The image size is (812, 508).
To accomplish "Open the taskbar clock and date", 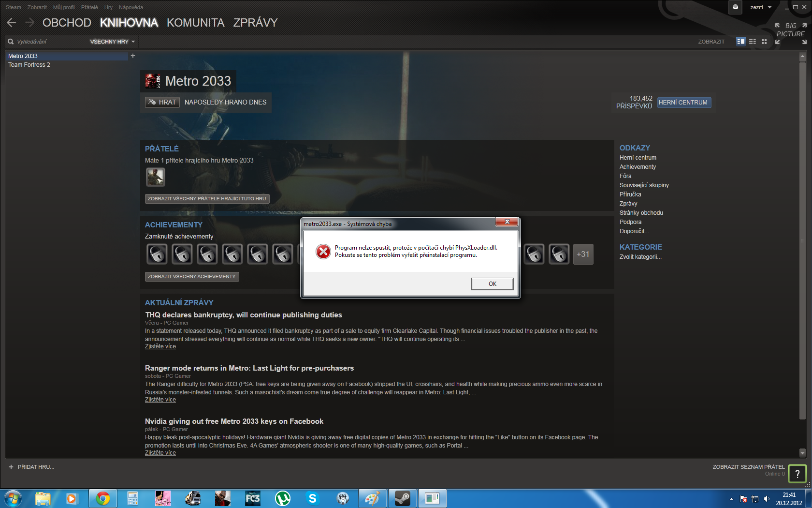I will point(789,499).
